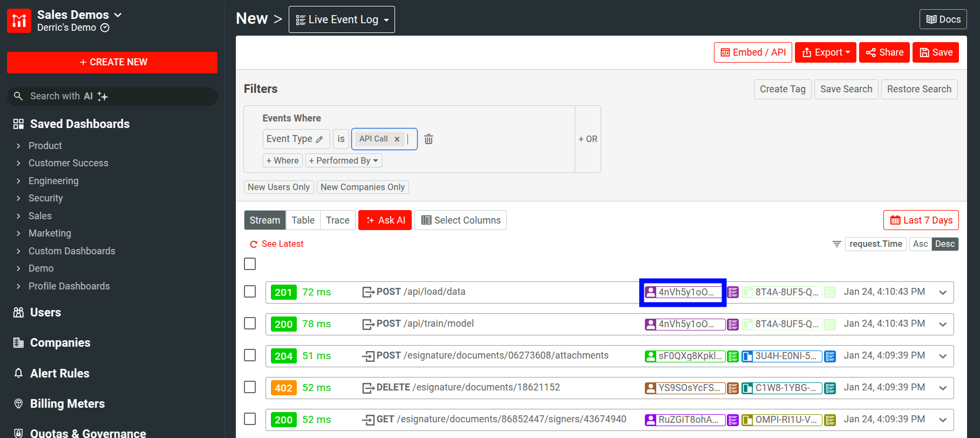Open the Performed By dropdown
Image resolution: width=980 pixels, height=438 pixels.
point(344,160)
